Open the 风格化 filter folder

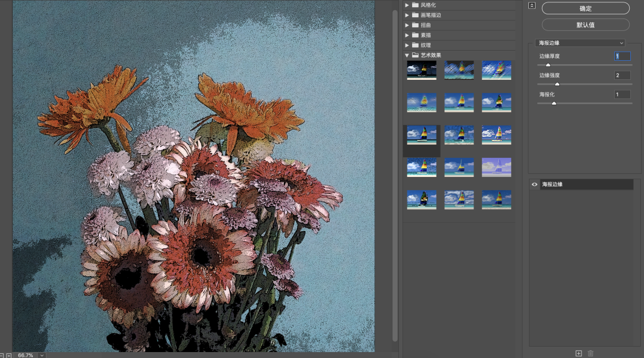pyautogui.click(x=428, y=5)
